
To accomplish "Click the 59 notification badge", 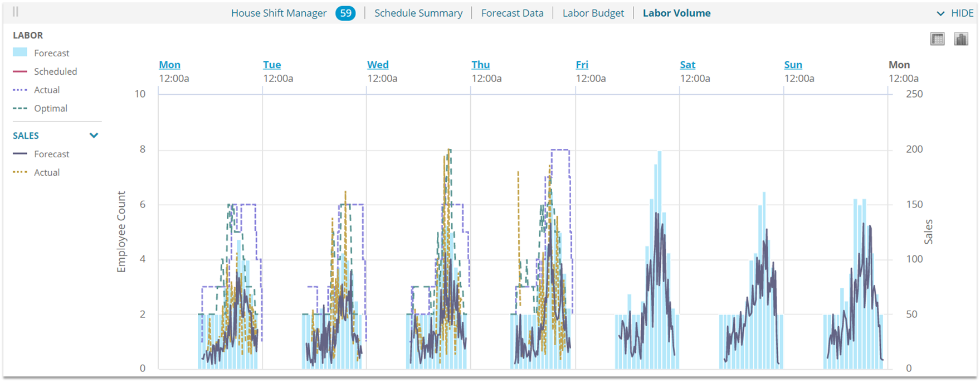I will [x=345, y=13].
